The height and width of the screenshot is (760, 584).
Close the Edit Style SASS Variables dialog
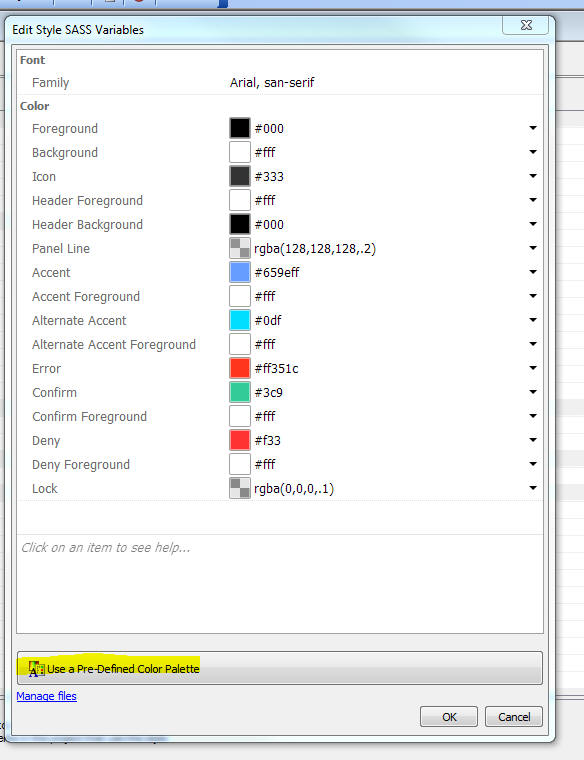coord(526,25)
